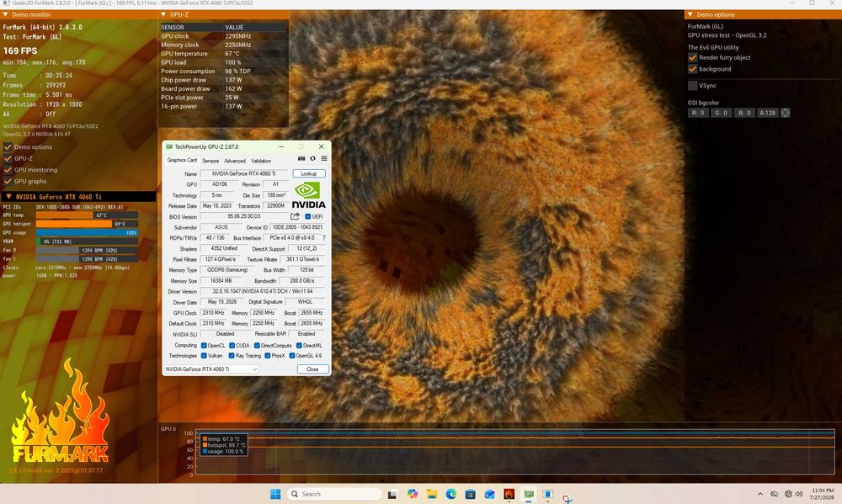
Task: Uncheck the background option
Action: point(693,69)
